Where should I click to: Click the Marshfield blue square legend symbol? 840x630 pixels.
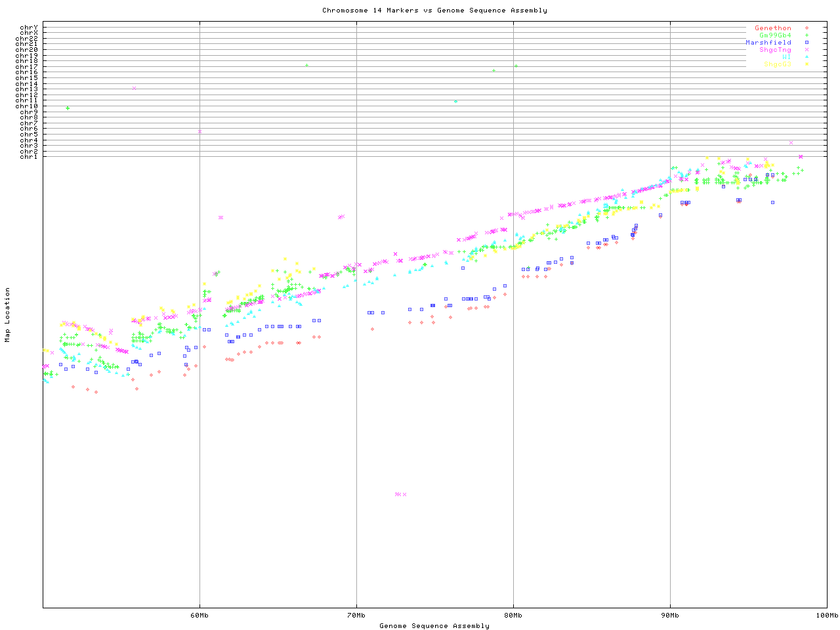(x=807, y=43)
